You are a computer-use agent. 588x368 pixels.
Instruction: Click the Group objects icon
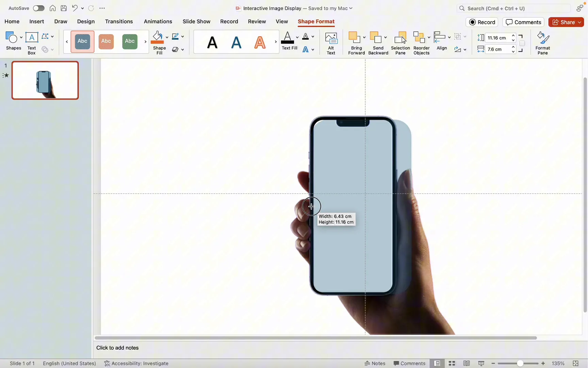(x=458, y=36)
